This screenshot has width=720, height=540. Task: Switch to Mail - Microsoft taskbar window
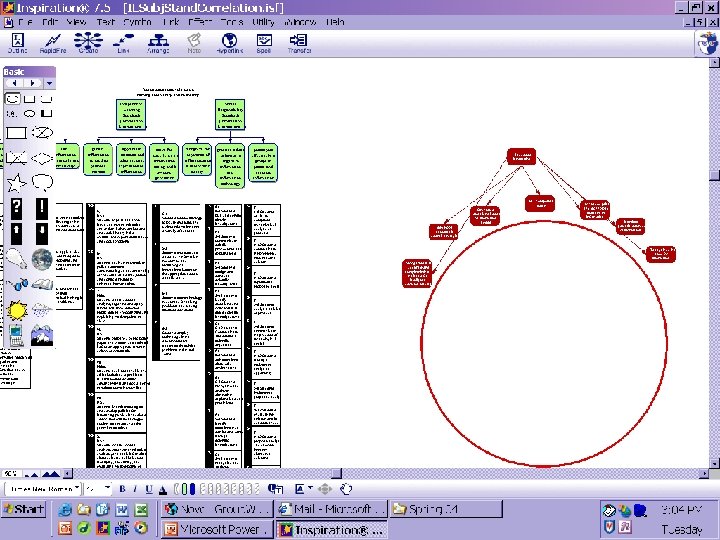point(332,509)
